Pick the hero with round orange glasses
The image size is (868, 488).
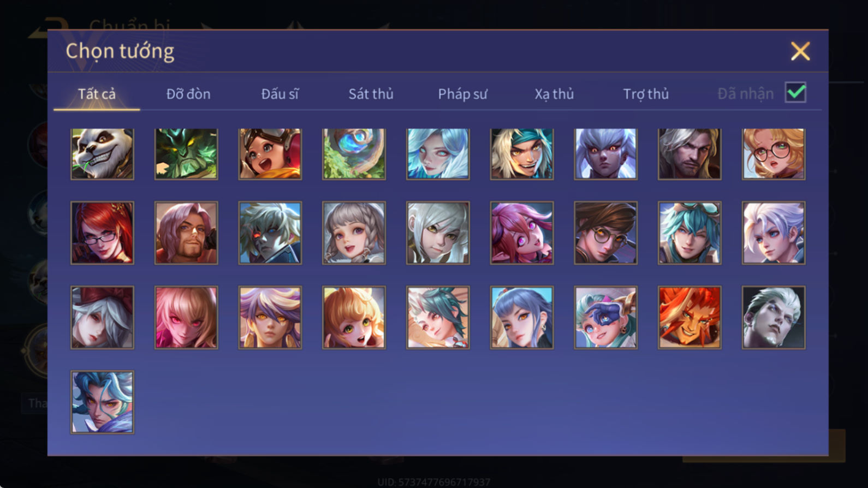[x=605, y=233]
